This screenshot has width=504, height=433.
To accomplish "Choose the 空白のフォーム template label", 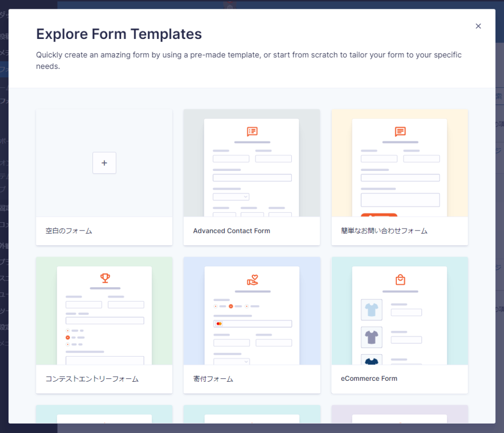I will click(x=69, y=231).
